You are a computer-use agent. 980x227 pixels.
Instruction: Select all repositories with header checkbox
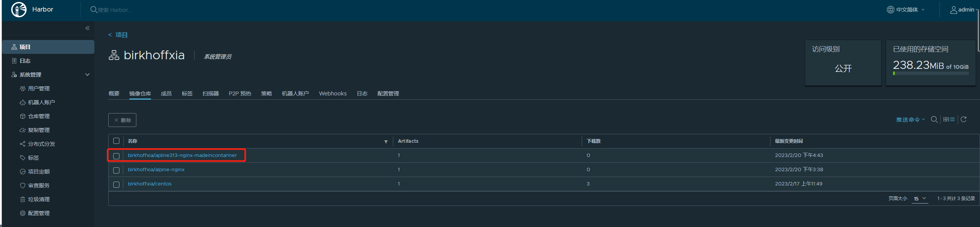(116, 141)
